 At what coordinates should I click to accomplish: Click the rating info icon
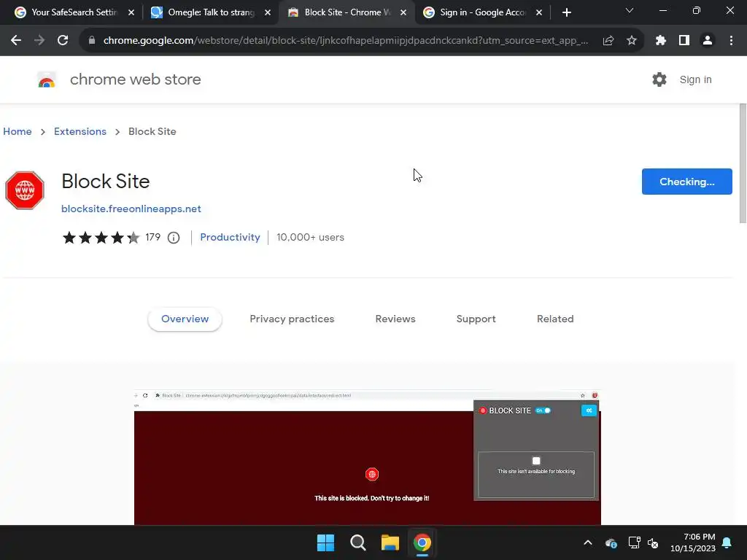pyautogui.click(x=174, y=238)
